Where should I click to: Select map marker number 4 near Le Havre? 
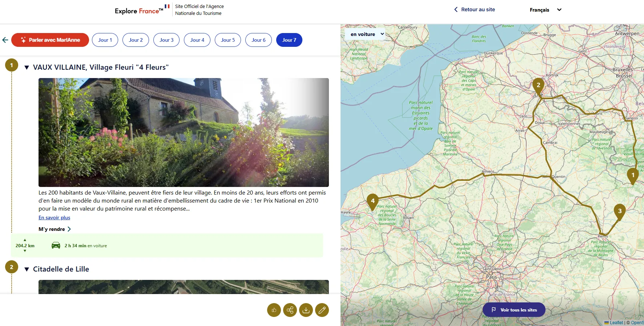point(373,202)
